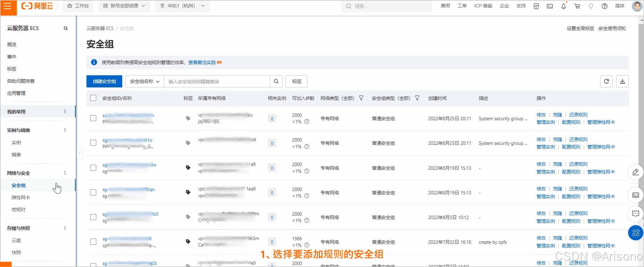Open 账号全部资源 dropdown

(124, 6)
